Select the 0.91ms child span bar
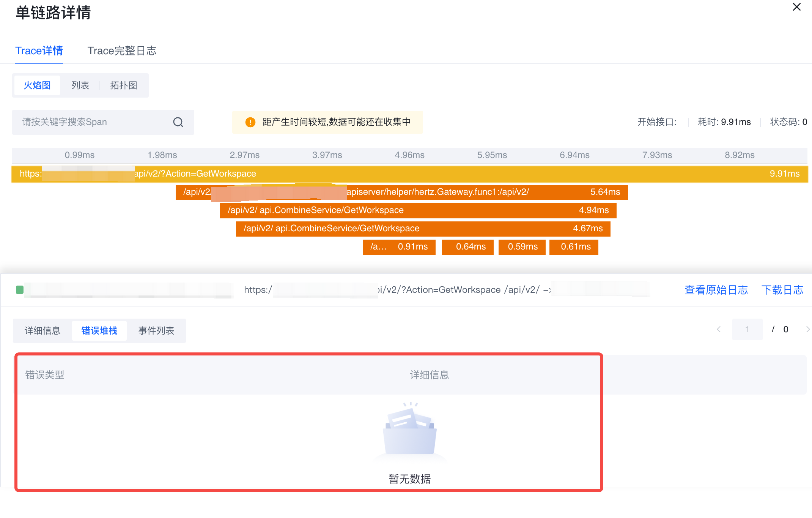Image resolution: width=812 pixels, height=518 pixels. [x=399, y=247]
